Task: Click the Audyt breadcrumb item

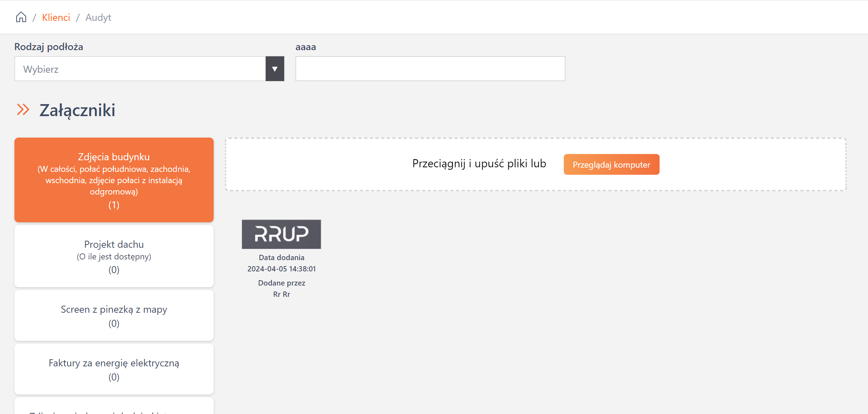Action: pos(98,17)
